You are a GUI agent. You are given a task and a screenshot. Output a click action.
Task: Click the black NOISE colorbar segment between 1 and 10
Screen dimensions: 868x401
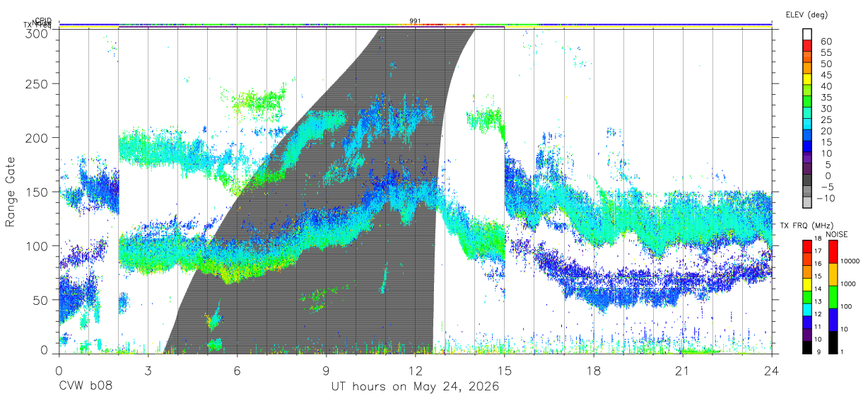(x=832, y=342)
